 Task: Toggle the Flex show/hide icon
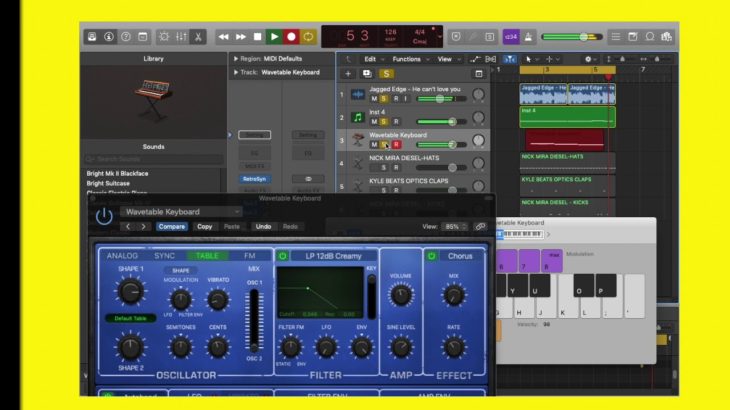(491, 59)
